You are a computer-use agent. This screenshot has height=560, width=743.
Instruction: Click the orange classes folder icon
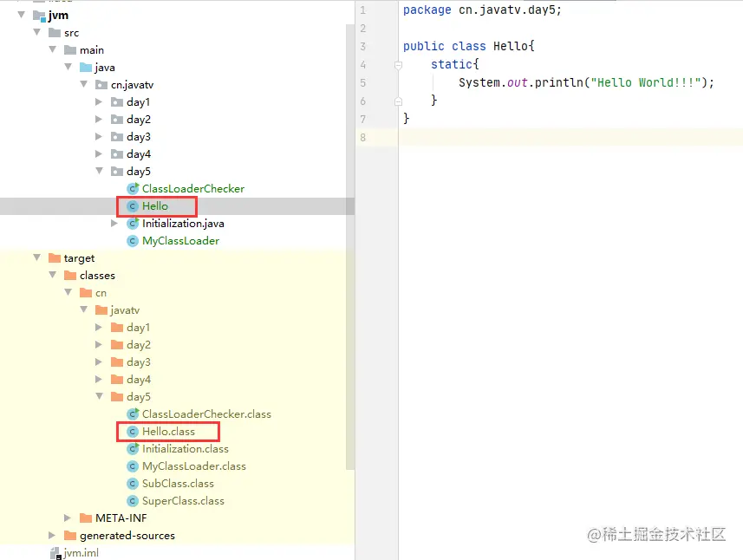(70, 276)
